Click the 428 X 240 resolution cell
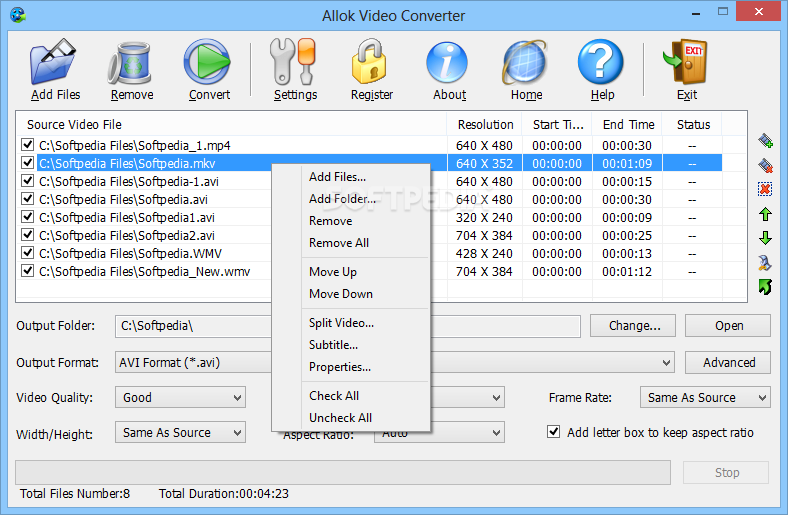The width and height of the screenshot is (788, 515). (x=484, y=253)
